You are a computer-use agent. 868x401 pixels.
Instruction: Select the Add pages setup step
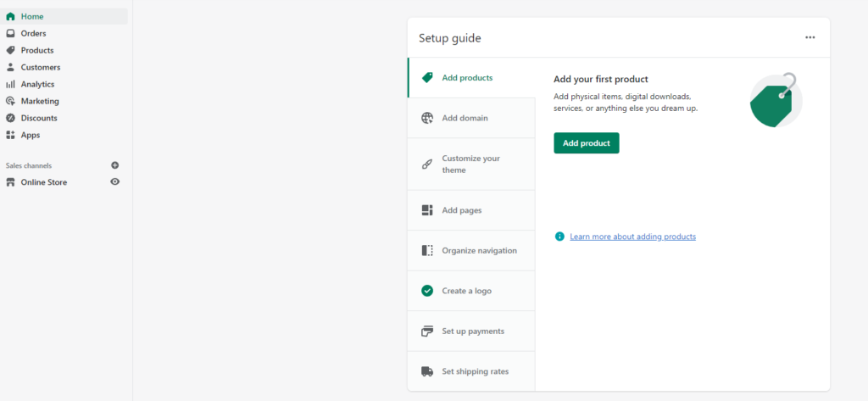pos(471,210)
